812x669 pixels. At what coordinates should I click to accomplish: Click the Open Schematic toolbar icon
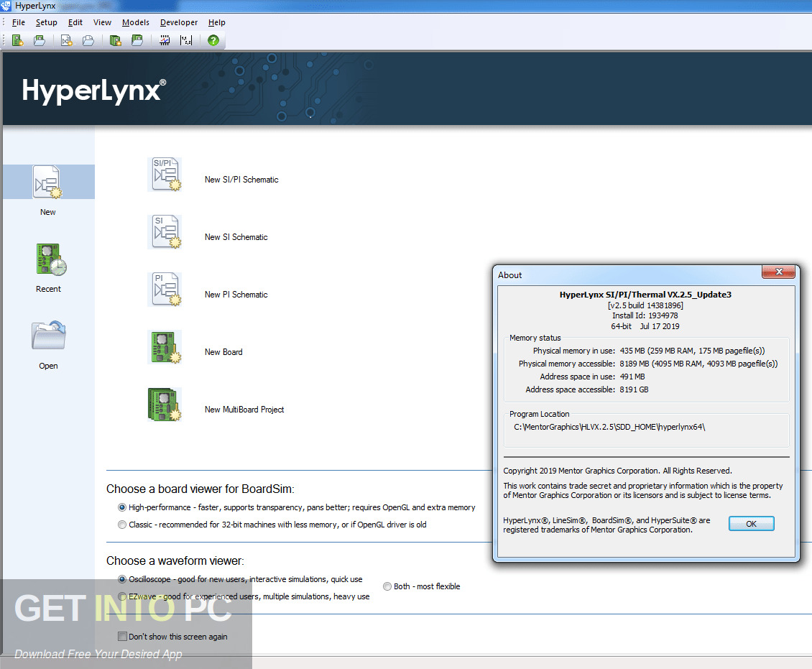[88, 40]
